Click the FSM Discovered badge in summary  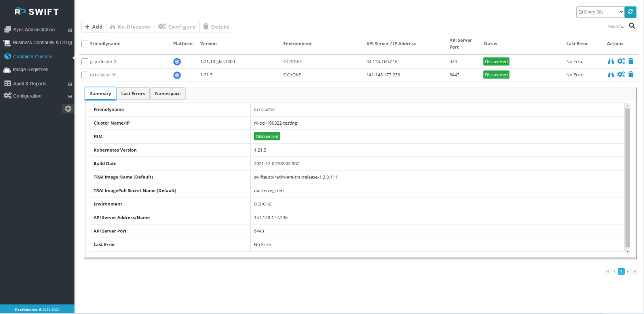(267, 137)
